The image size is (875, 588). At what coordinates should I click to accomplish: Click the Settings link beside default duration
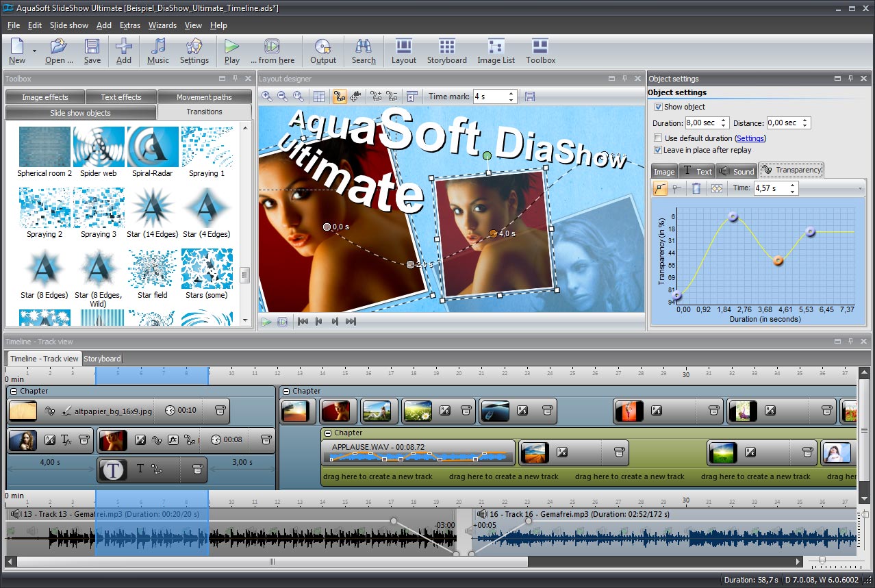click(x=750, y=138)
